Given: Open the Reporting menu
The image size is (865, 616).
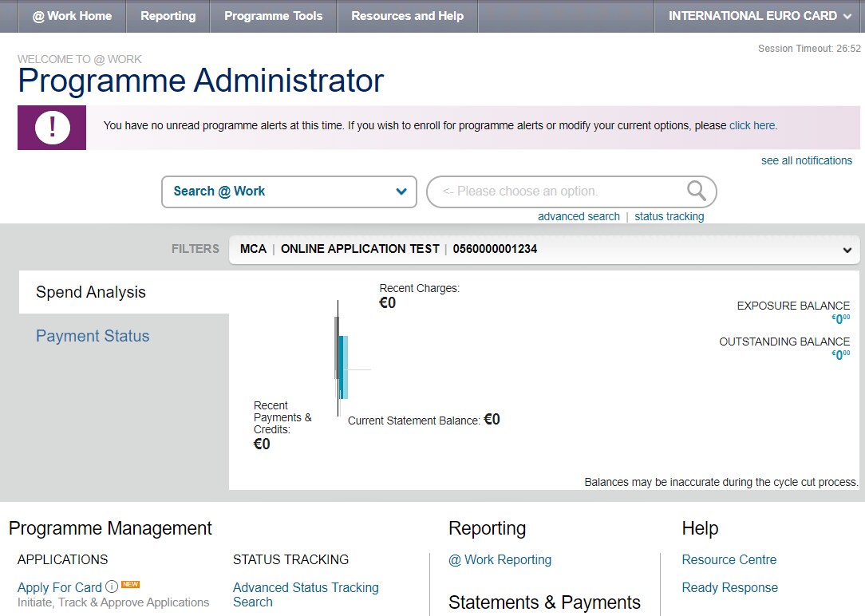Looking at the screenshot, I should click(167, 15).
